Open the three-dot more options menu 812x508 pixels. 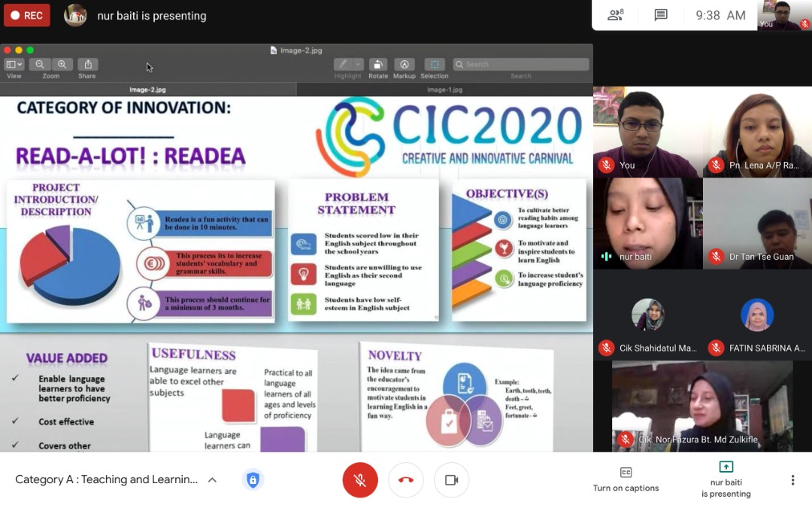tap(792, 480)
